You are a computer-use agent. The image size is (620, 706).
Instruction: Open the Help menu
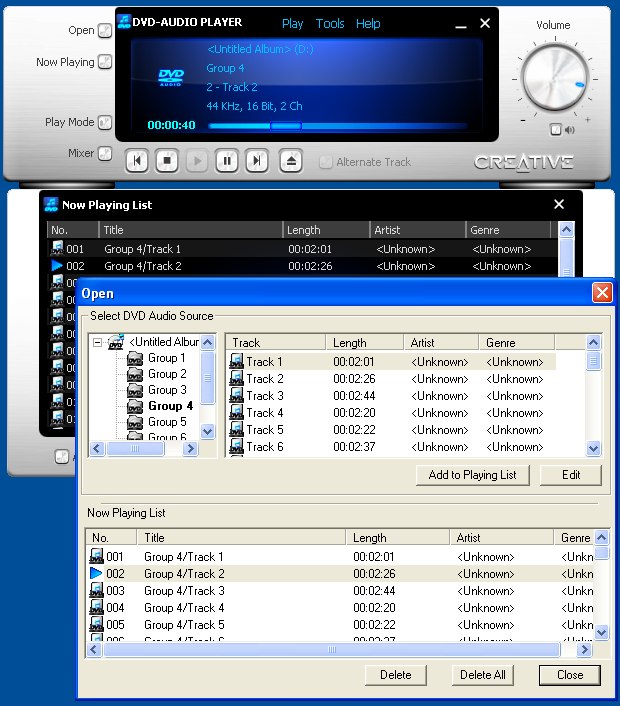click(368, 23)
